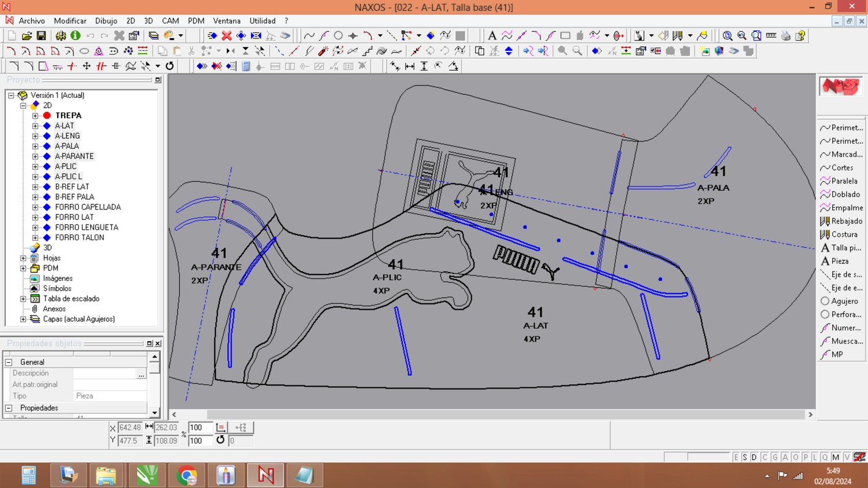Image resolution: width=868 pixels, height=488 pixels.
Task: Click the spiral triangle tool icon
Action: [x=99, y=51]
